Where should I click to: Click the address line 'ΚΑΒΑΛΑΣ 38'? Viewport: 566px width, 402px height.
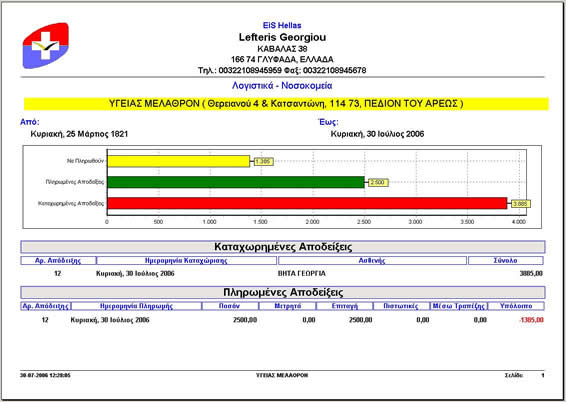282,48
